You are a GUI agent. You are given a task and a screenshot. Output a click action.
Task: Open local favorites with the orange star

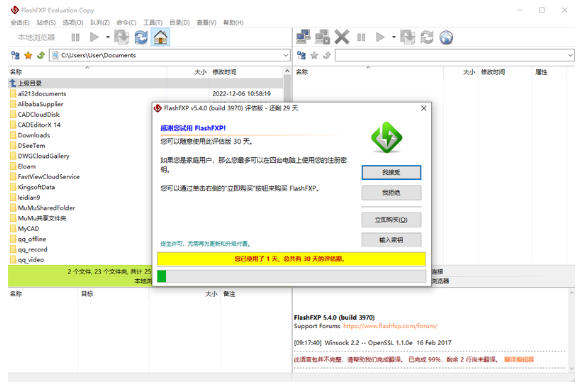(x=28, y=55)
